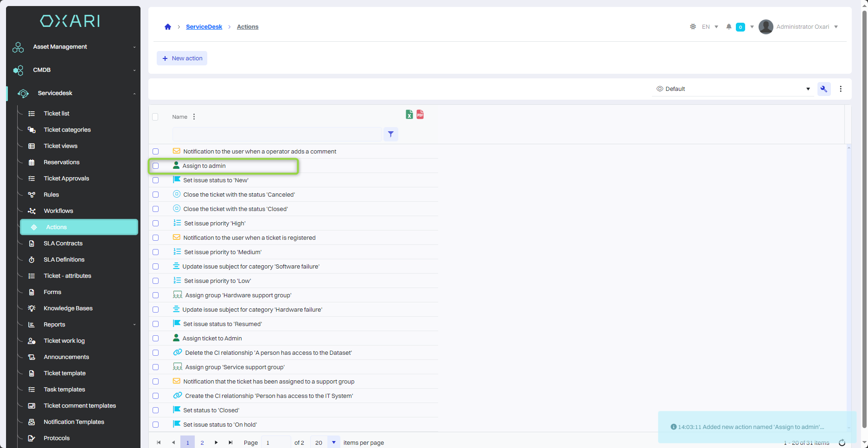Click the PDF export icon
The width and height of the screenshot is (868, 448).
click(x=420, y=115)
